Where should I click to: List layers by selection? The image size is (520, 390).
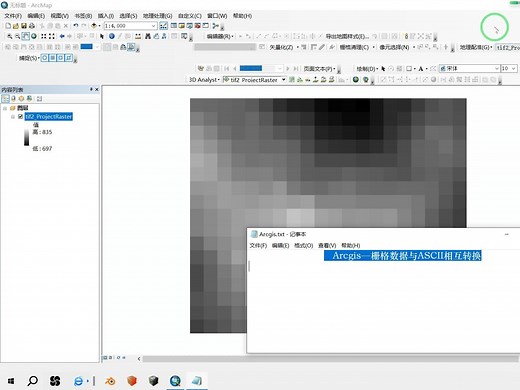tap(29, 99)
